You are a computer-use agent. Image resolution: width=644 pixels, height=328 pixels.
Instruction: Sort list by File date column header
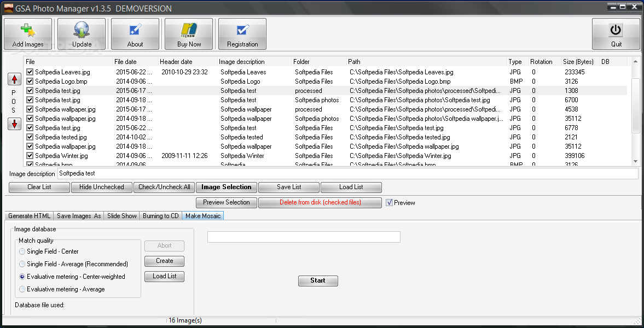[x=136, y=62]
